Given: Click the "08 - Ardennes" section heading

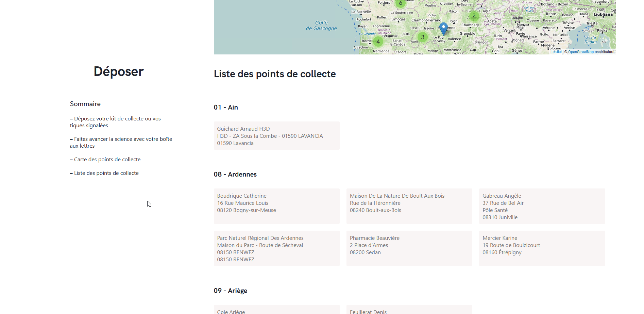Looking at the screenshot, I should (x=235, y=174).
